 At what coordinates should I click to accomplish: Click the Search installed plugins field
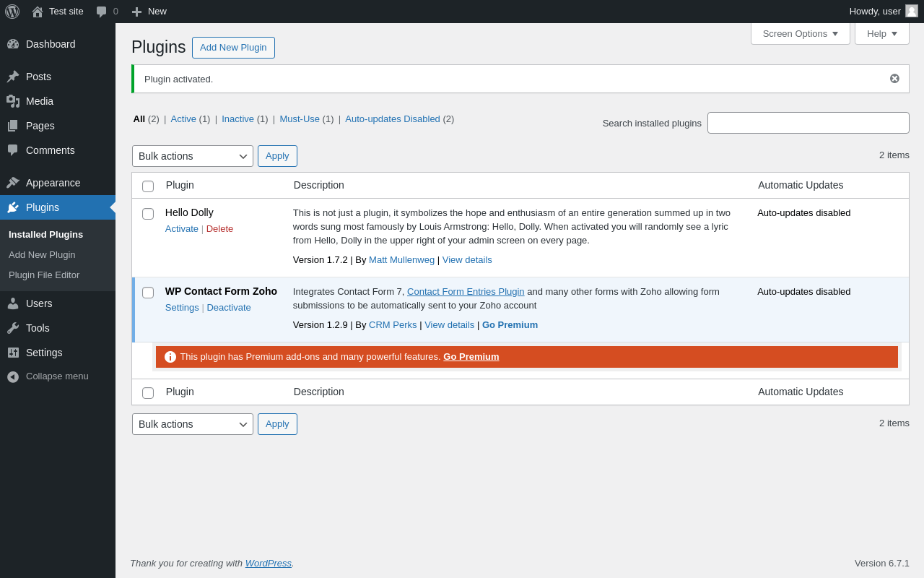click(x=808, y=123)
